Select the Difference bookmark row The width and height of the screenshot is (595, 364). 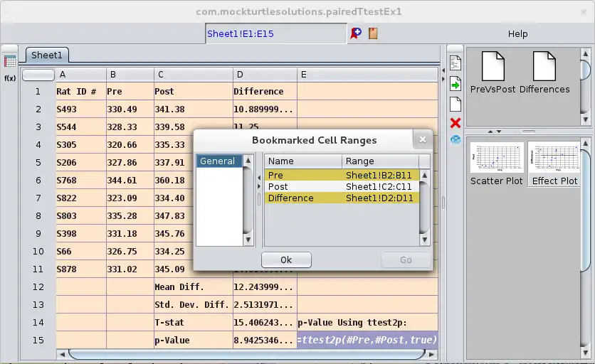342,198
